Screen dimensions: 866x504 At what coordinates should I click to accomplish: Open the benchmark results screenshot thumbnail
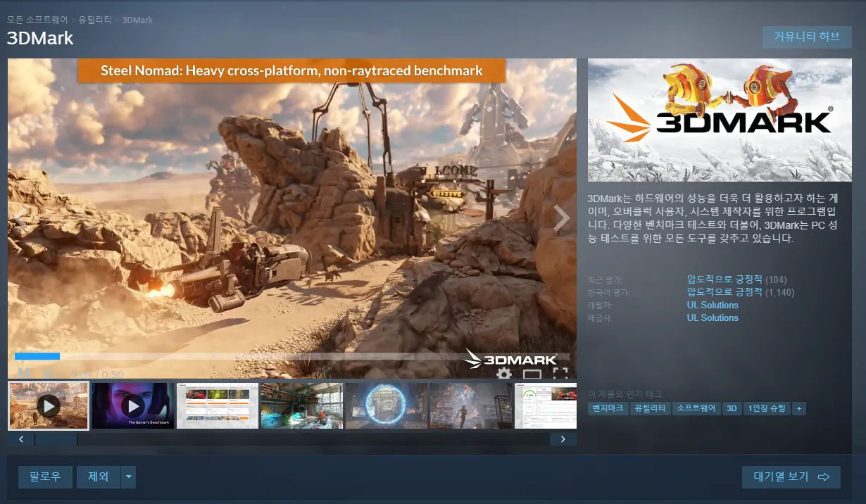pyautogui.click(x=546, y=405)
